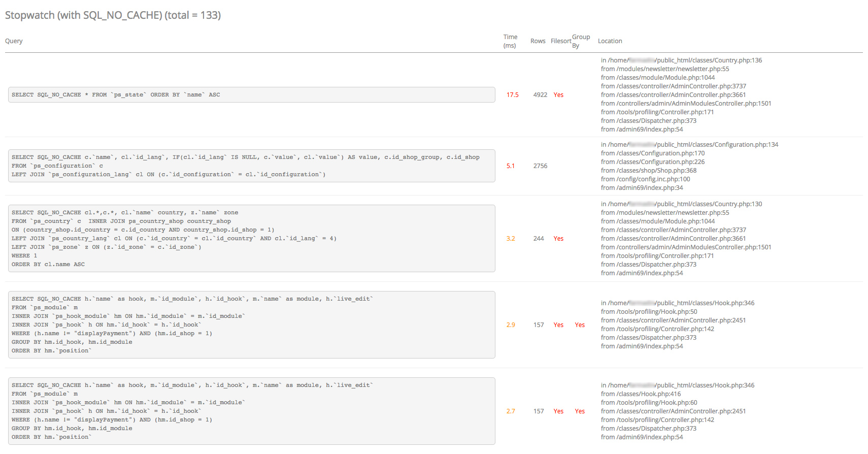Click the 5.1 ms time value
The image size is (868, 454).
(510, 166)
